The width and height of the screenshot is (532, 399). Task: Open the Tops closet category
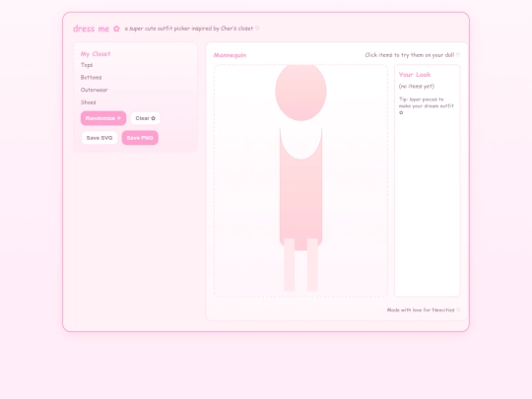[87, 65]
